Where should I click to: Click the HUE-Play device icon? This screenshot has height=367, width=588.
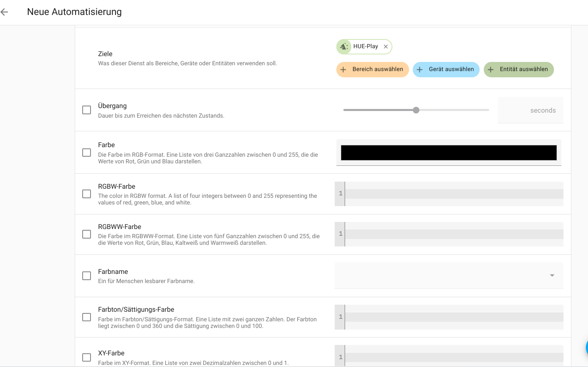tap(344, 47)
